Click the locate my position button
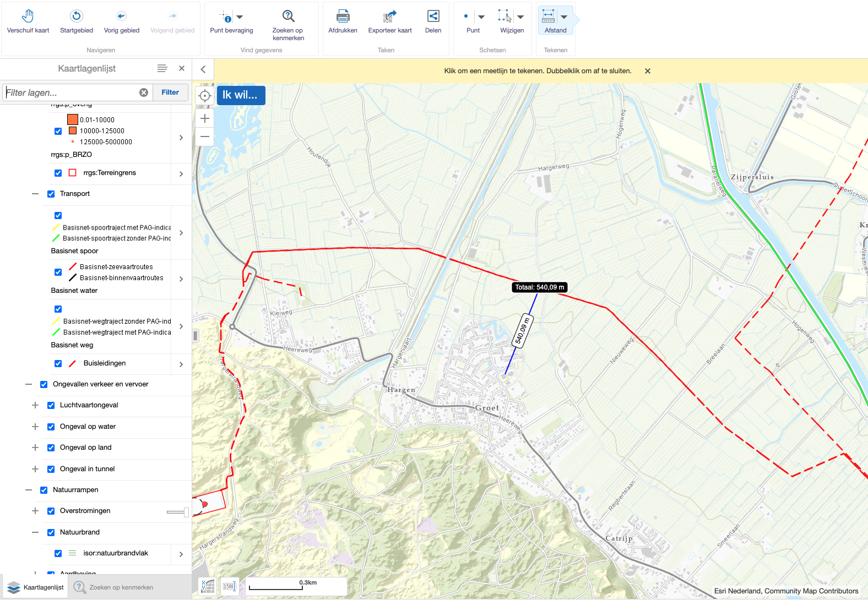The width and height of the screenshot is (868, 600). pyautogui.click(x=205, y=96)
